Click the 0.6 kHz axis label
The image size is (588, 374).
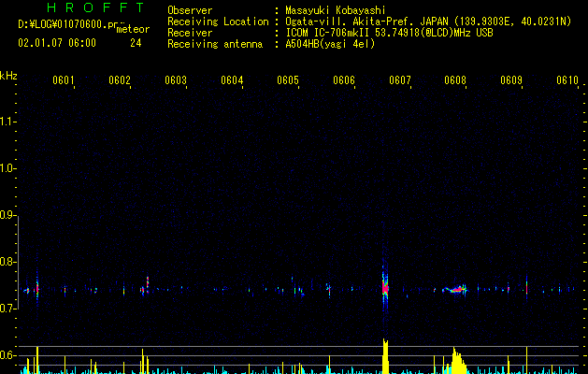pyautogui.click(x=7, y=355)
